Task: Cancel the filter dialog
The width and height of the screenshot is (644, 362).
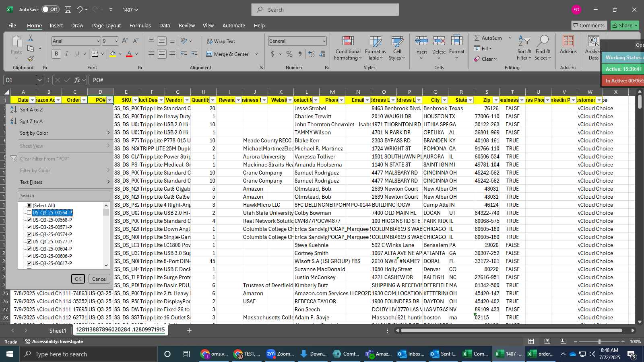Action: [x=99, y=279]
